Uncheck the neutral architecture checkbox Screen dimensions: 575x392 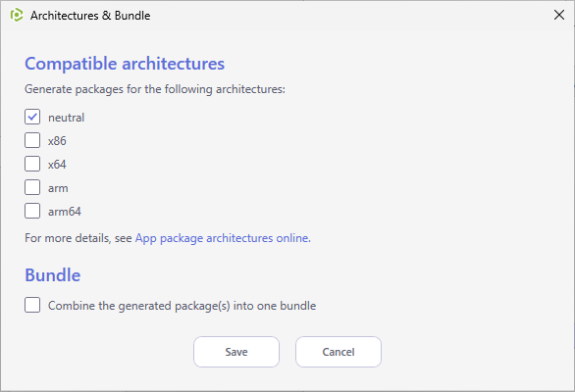point(32,118)
